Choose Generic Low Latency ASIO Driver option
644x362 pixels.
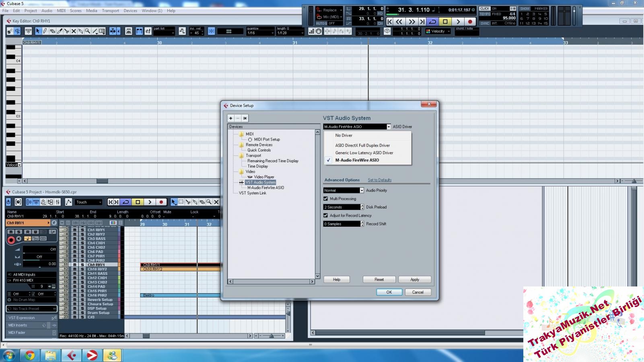point(364,153)
